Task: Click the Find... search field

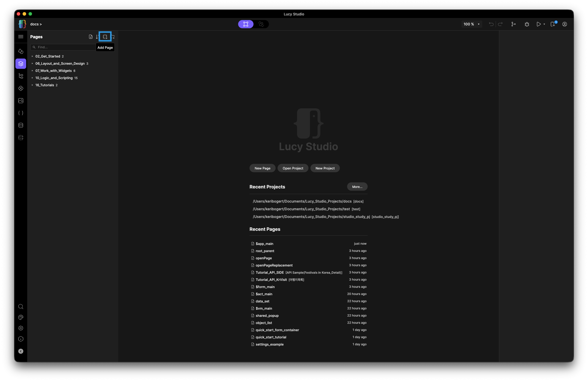Action: coord(63,47)
